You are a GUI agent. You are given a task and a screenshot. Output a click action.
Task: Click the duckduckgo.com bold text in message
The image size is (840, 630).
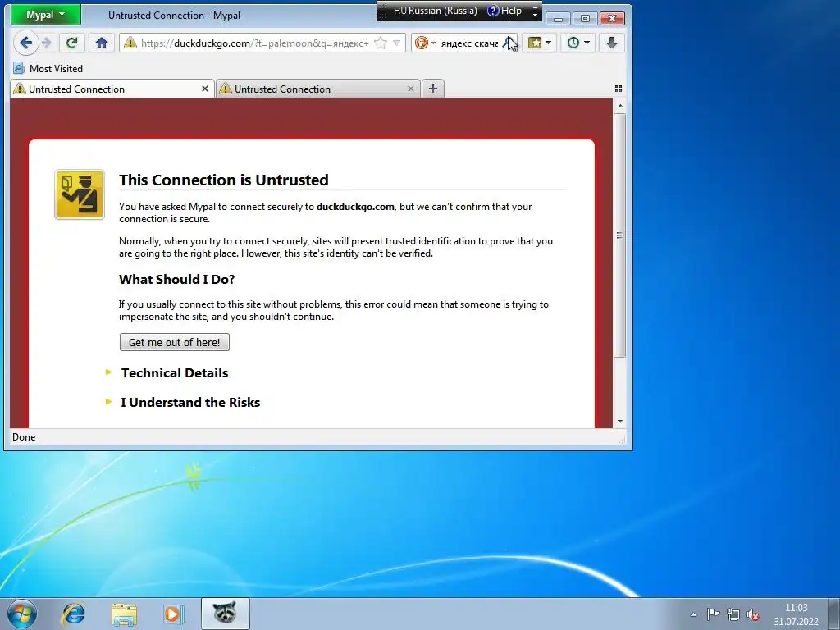click(x=355, y=207)
